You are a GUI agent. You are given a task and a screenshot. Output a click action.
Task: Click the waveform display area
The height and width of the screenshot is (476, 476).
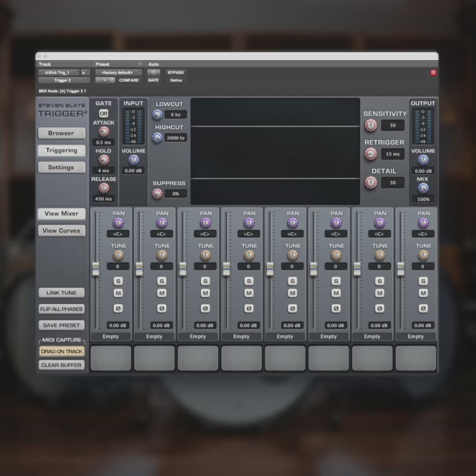pyautogui.click(x=275, y=151)
